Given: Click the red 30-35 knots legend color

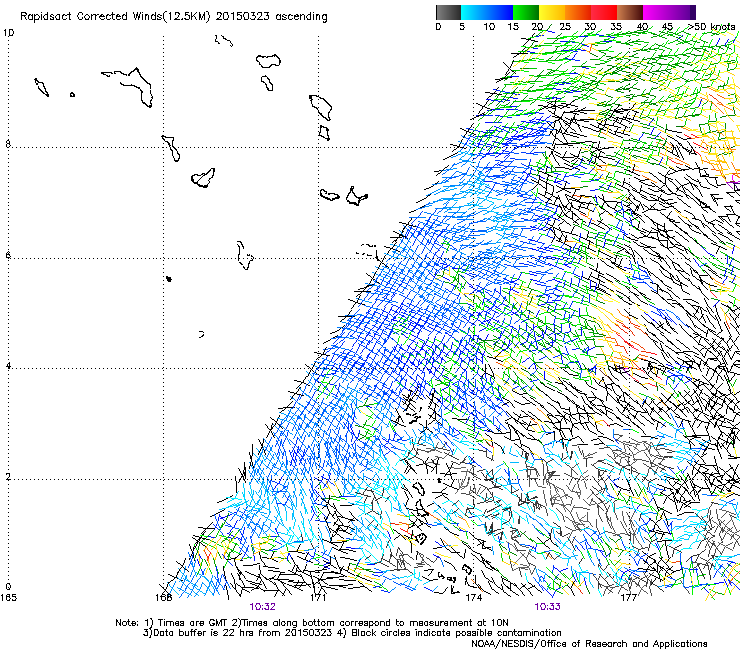Looking at the screenshot, I should point(604,12).
